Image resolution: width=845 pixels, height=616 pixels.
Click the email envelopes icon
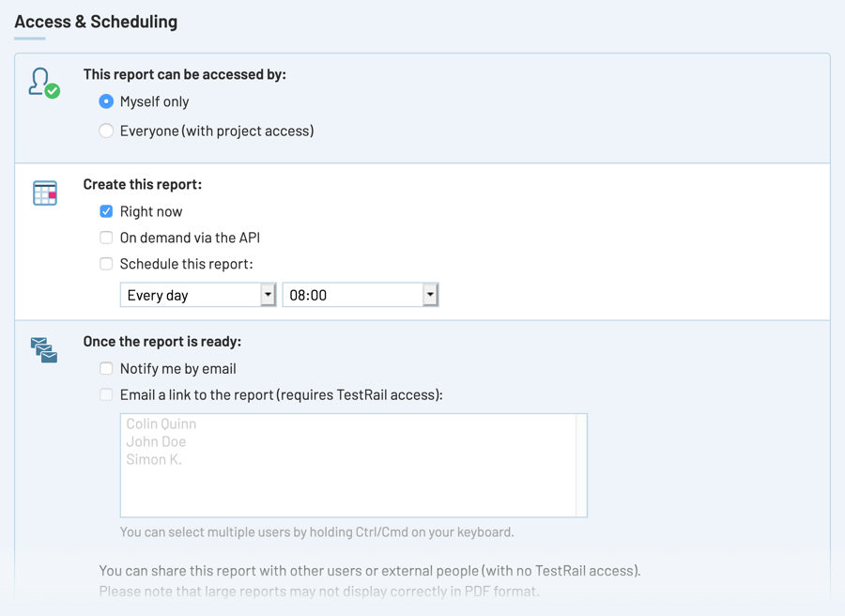click(x=44, y=349)
